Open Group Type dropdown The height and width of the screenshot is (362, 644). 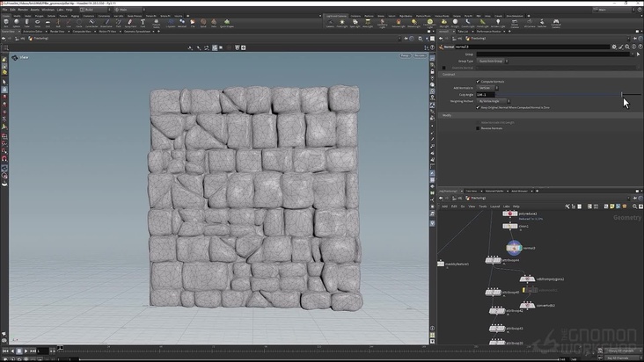click(x=493, y=62)
